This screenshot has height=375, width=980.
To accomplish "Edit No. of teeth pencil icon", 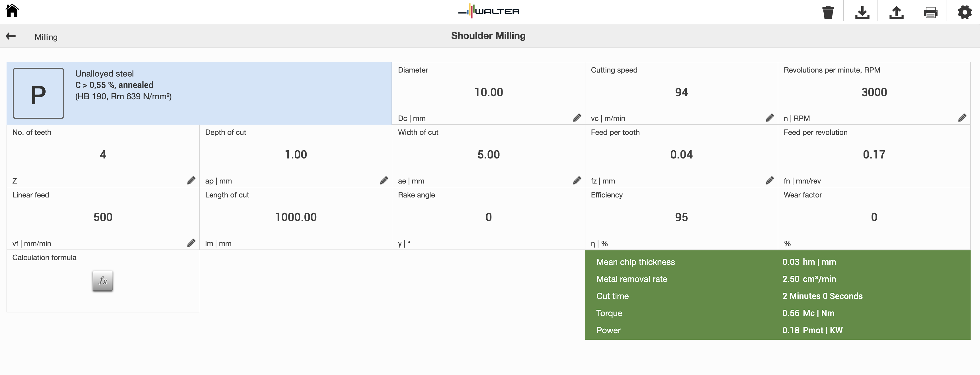I will [191, 180].
